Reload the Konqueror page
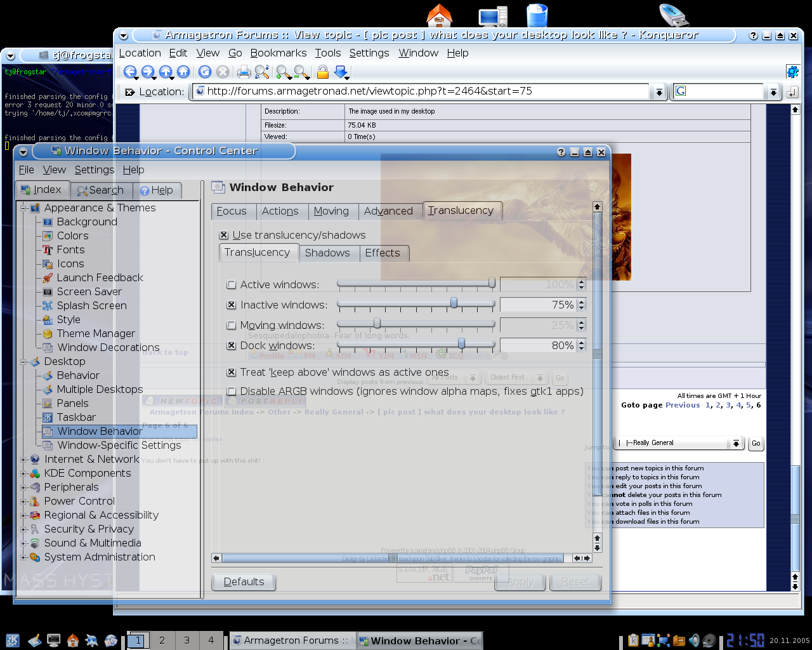 (x=204, y=72)
